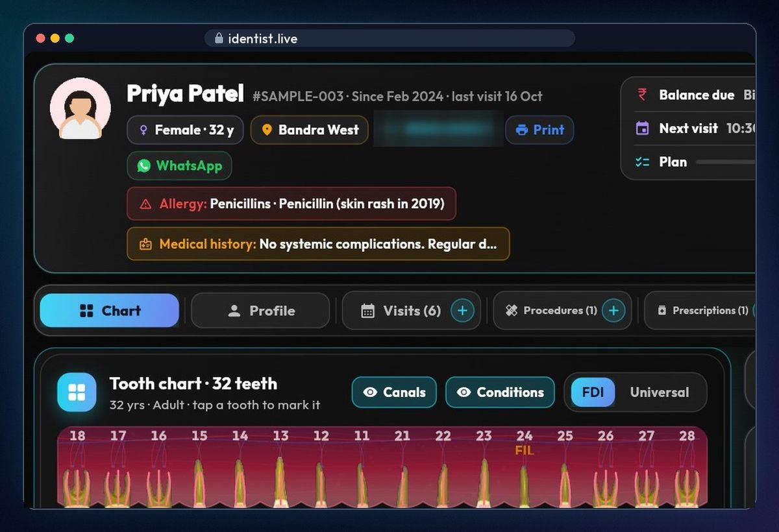
Task: Switch to Universal numbering
Action: [x=659, y=393]
